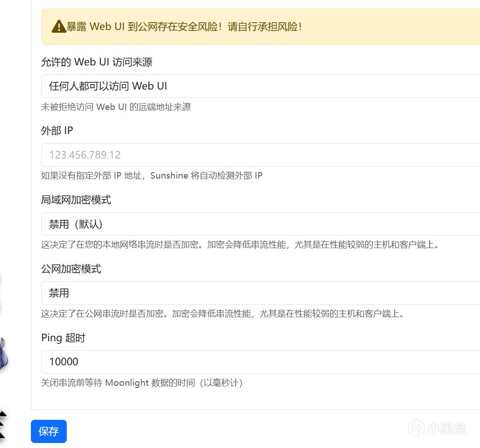Click the hint about 公网串流时是否加密

[x=223, y=314]
